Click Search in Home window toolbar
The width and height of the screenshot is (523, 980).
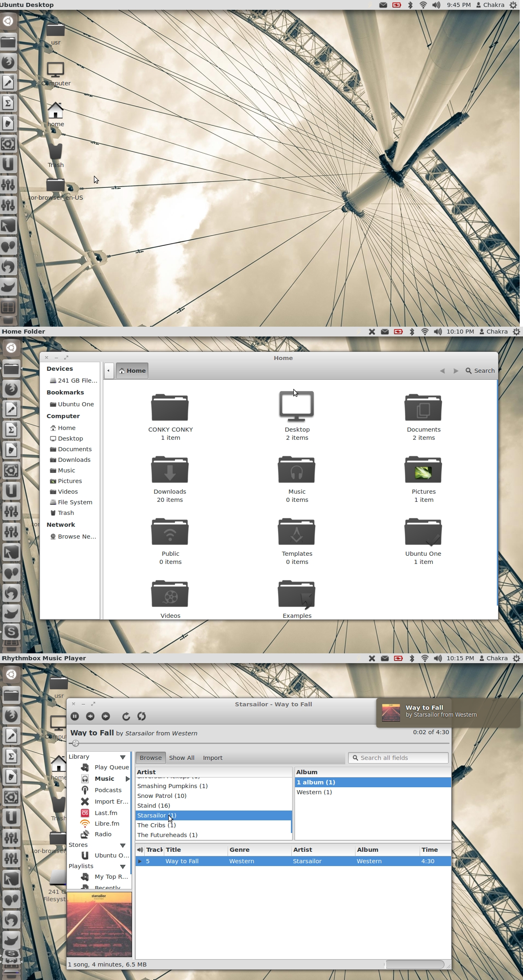(480, 371)
